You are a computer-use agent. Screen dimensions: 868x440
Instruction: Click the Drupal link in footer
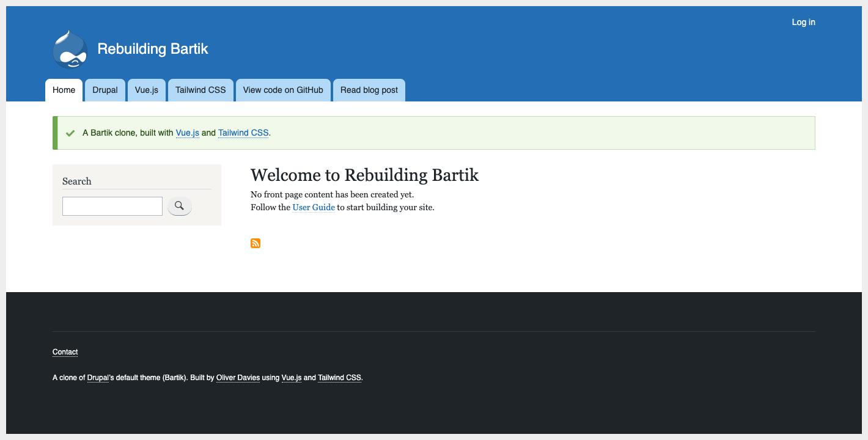pos(98,378)
